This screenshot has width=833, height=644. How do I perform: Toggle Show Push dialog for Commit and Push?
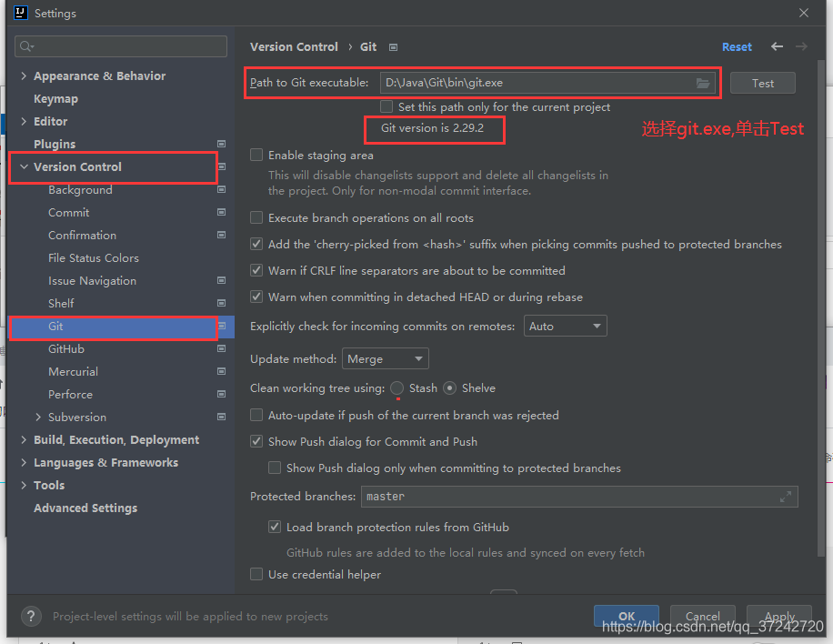[x=256, y=441]
